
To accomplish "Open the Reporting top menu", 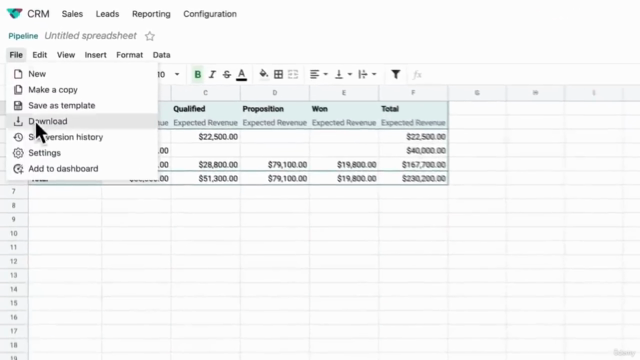I will [x=151, y=14].
